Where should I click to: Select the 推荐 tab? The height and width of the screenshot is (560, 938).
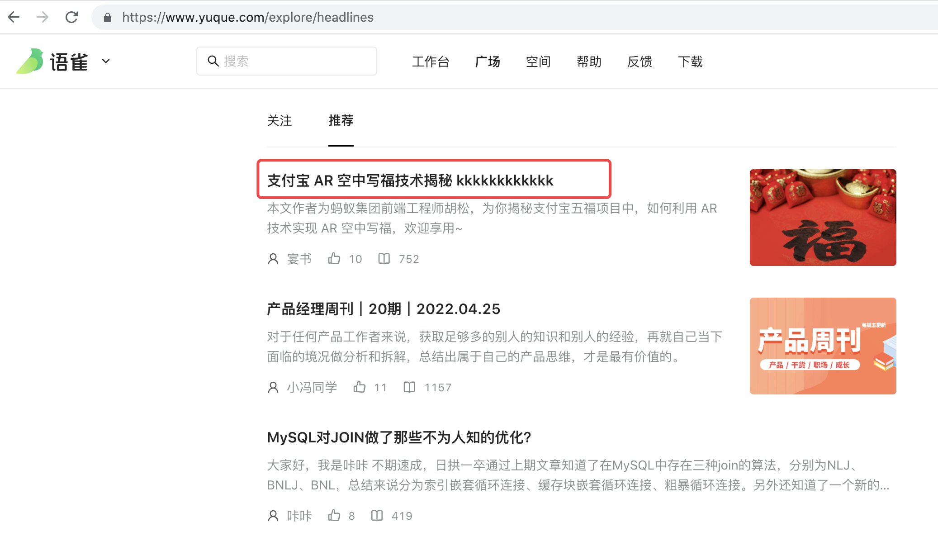[341, 120]
